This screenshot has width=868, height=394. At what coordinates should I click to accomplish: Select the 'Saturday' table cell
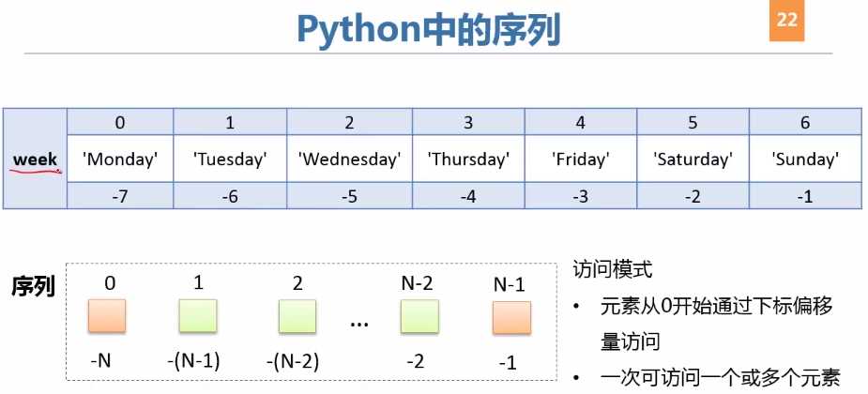coord(693,159)
